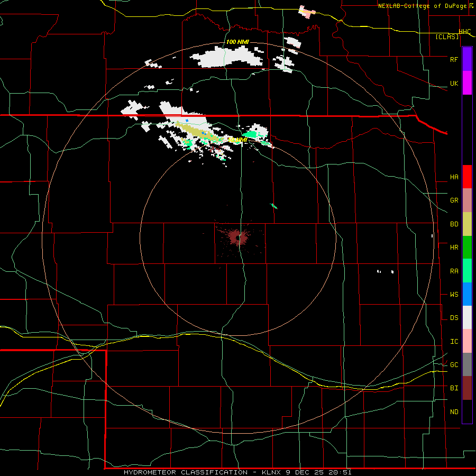The height and width of the screenshot is (476, 476).
Task: Click the DS legend label
Action: click(x=454, y=318)
